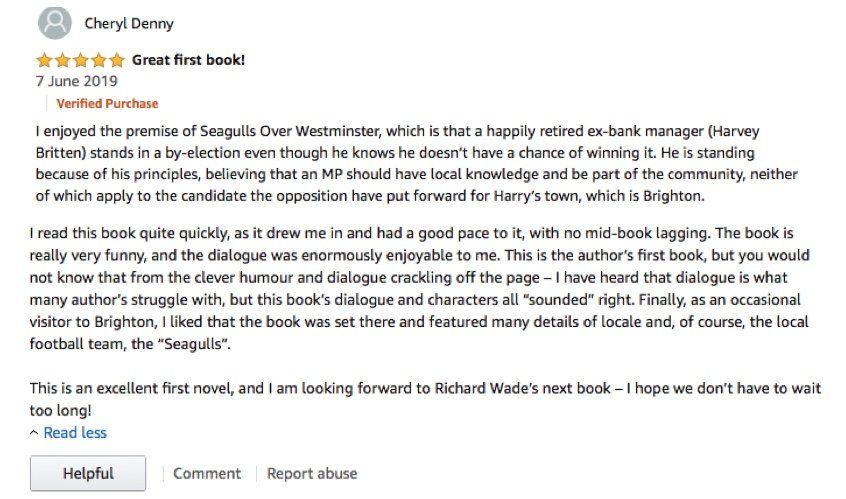
Task: Click the third rating star
Action: (80, 60)
